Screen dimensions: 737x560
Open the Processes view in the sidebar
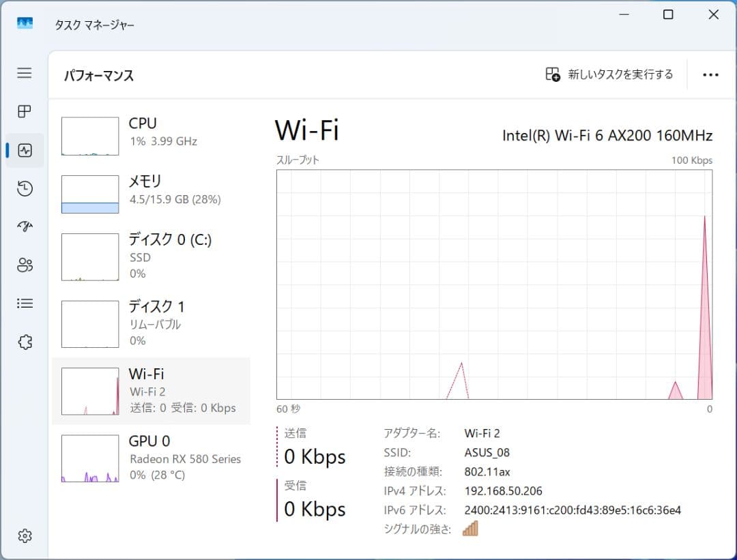pyautogui.click(x=25, y=112)
